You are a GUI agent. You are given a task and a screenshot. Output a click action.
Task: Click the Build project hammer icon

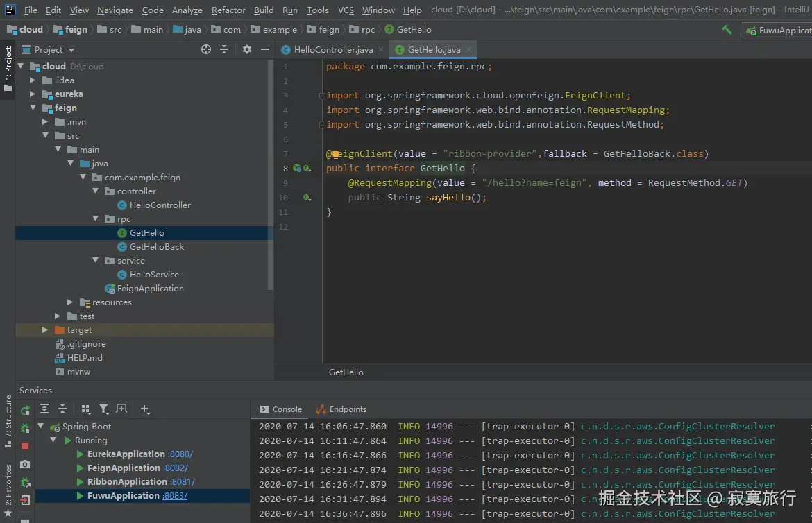click(727, 30)
